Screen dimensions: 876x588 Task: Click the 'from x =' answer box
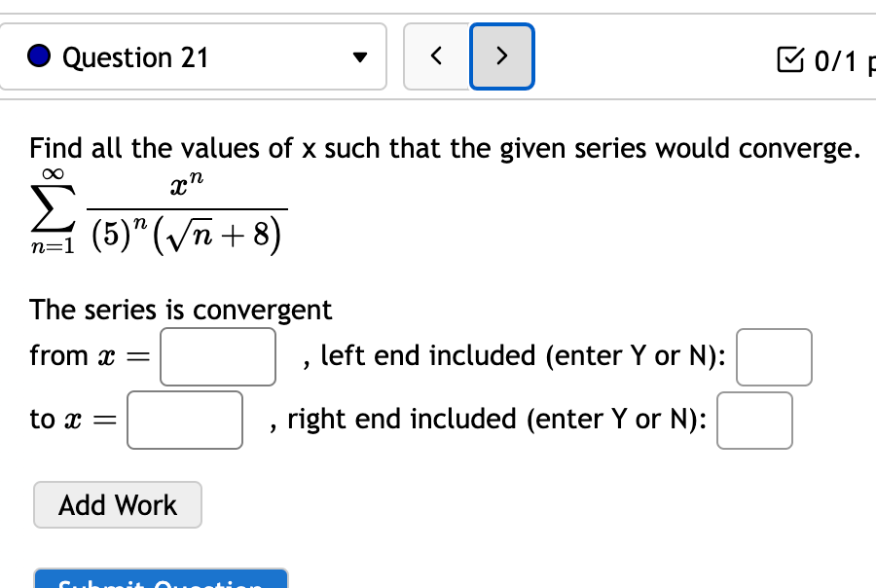[x=217, y=356]
